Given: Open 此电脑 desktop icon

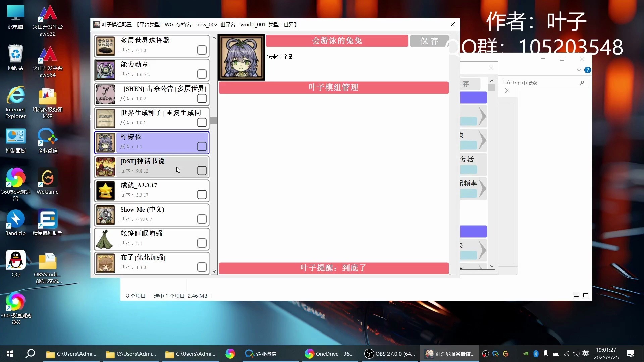Looking at the screenshot, I should tap(15, 17).
